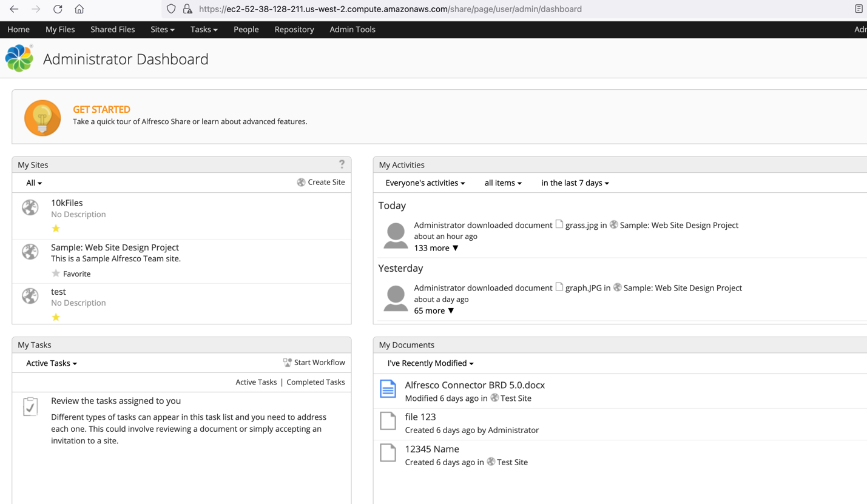The height and width of the screenshot is (504, 867).
Task: Mark Sample Web Site Design Project as Favorite
Action: tap(71, 274)
